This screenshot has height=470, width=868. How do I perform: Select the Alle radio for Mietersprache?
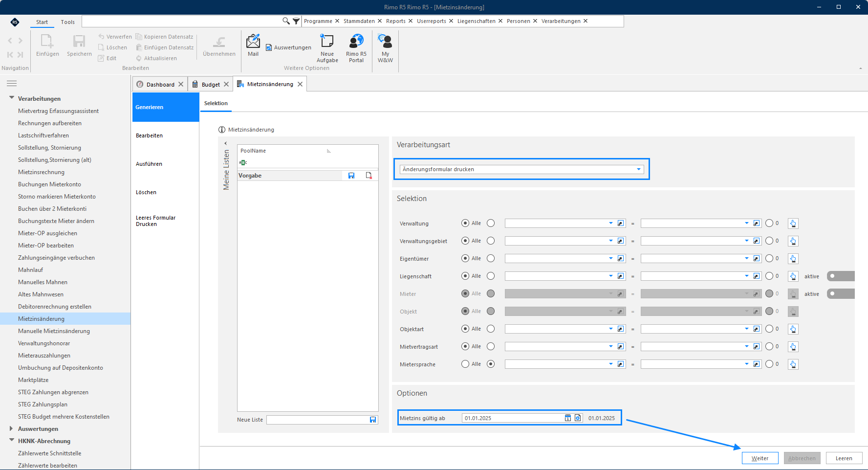465,364
